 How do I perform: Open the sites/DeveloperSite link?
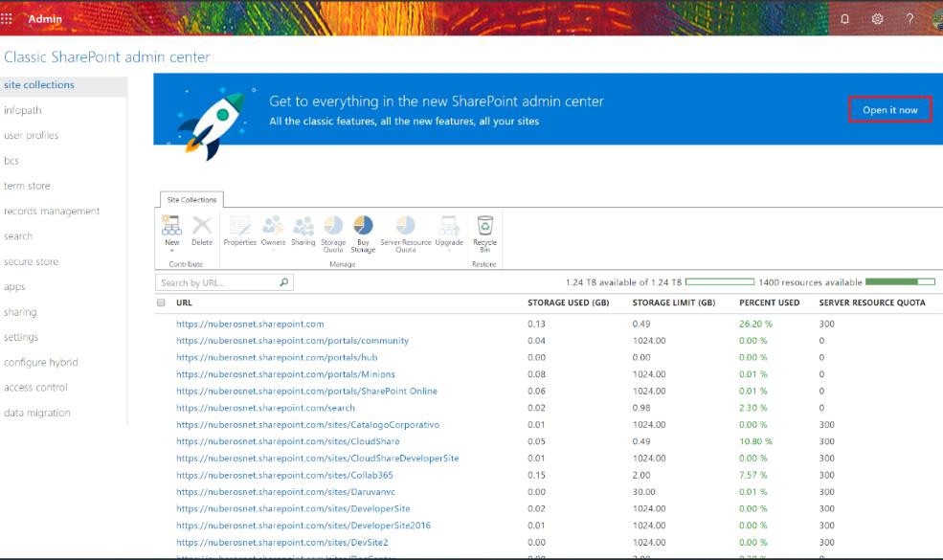(x=294, y=509)
